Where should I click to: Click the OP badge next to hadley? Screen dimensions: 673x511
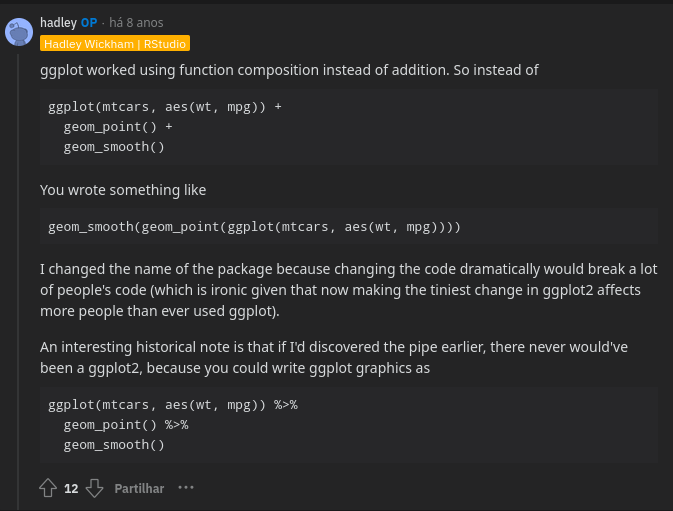tap(89, 22)
